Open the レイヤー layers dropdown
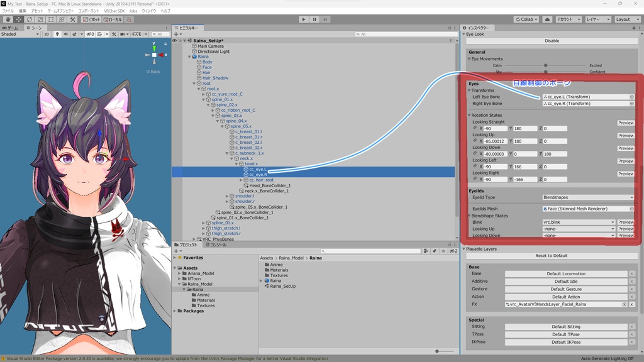 [597, 19]
